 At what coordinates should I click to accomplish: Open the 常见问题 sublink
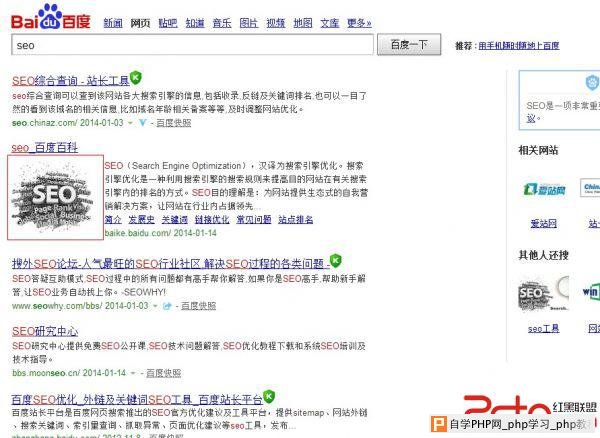[x=254, y=220]
